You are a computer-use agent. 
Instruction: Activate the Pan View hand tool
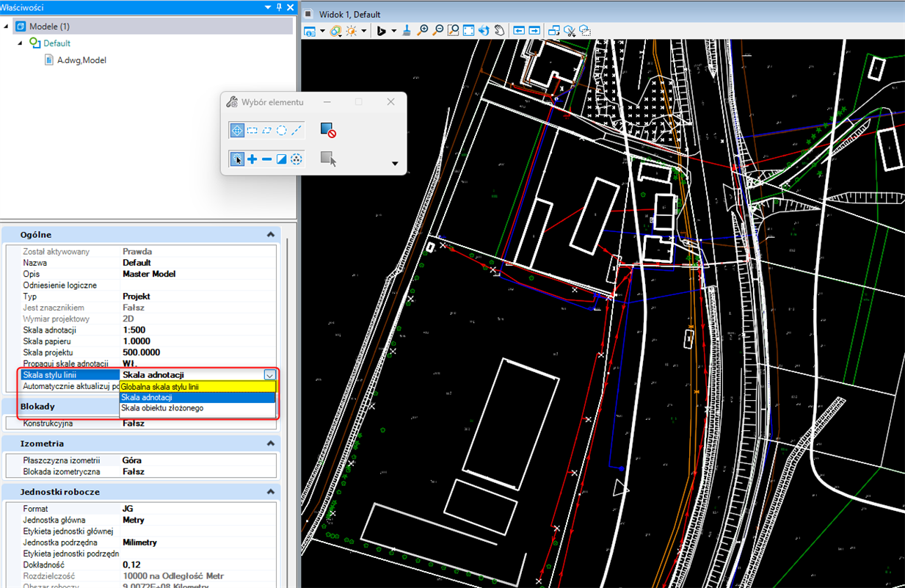tap(499, 31)
